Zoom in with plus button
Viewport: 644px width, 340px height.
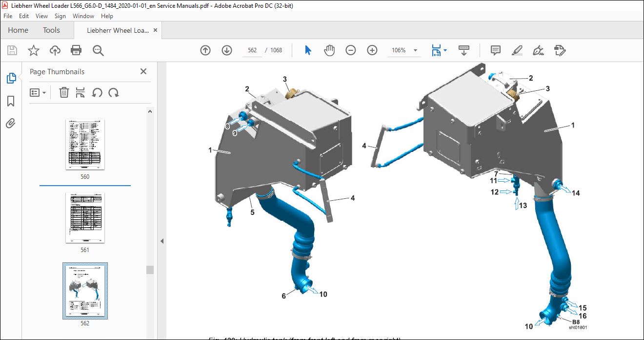[372, 50]
